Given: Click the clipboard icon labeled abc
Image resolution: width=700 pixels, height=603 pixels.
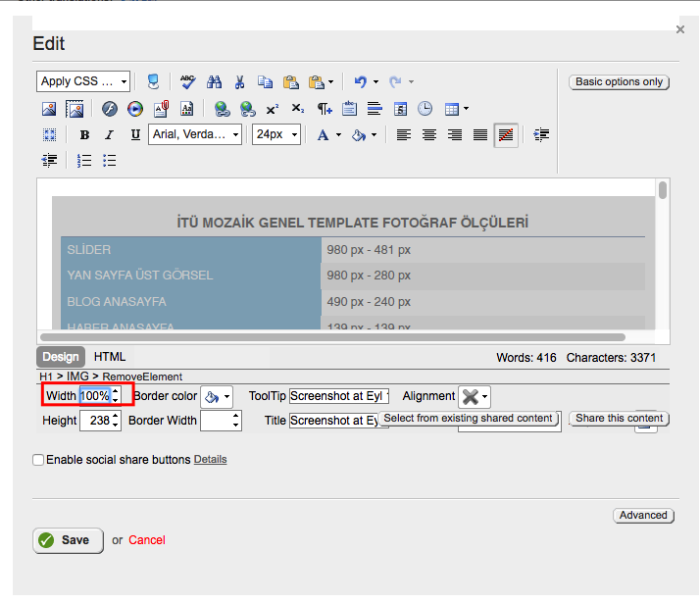Looking at the screenshot, I should 350,109.
